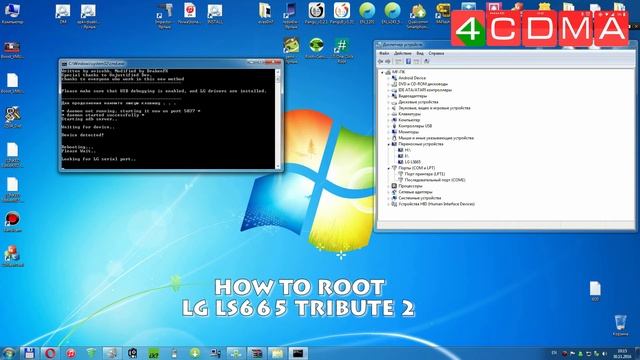Click the USB device icon on taskbar
Viewport: 640px width, 360px height.
[x=174, y=353]
